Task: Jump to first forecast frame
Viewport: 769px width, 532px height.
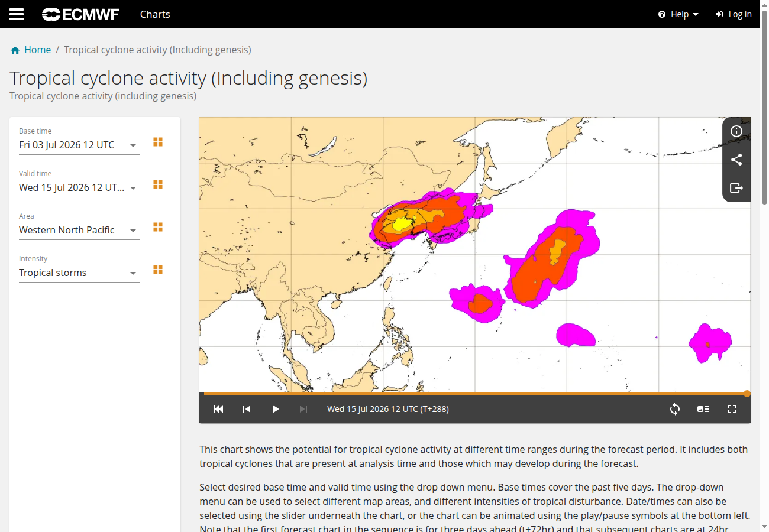Action: [x=218, y=409]
